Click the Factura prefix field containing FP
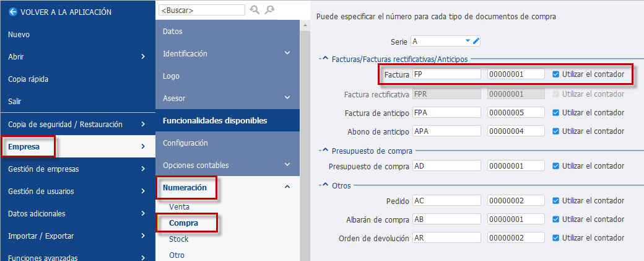This screenshot has width=644, height=261. 446,74
